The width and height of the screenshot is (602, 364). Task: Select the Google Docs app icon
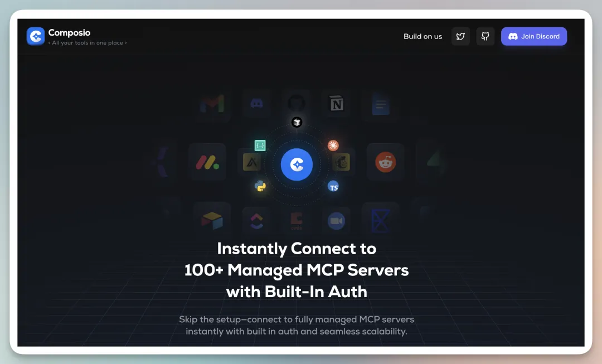pyautogui.click(x=381, y=105)
